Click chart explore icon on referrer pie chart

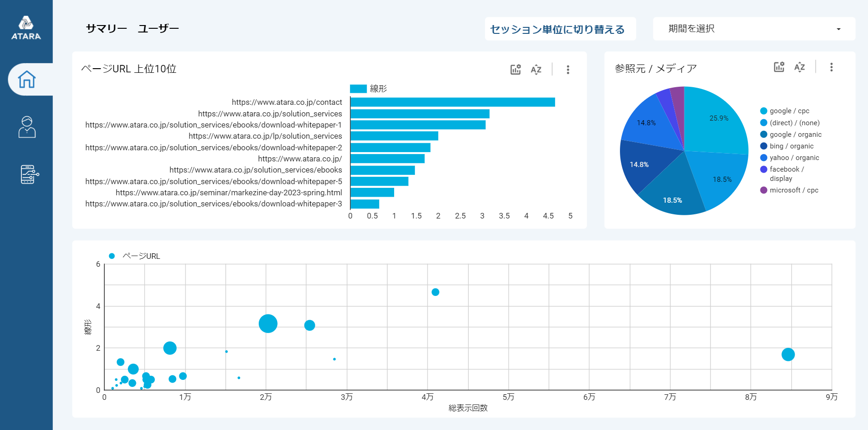(x=779, y=67)
